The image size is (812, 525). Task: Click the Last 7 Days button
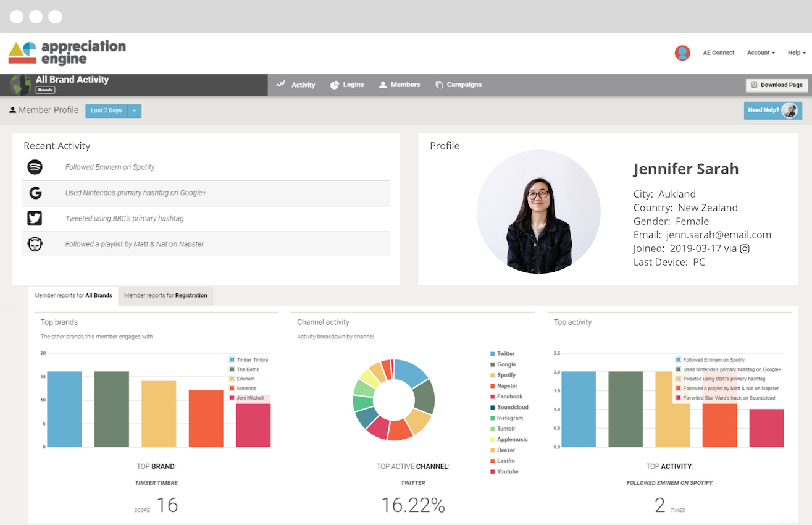[106, 111]
